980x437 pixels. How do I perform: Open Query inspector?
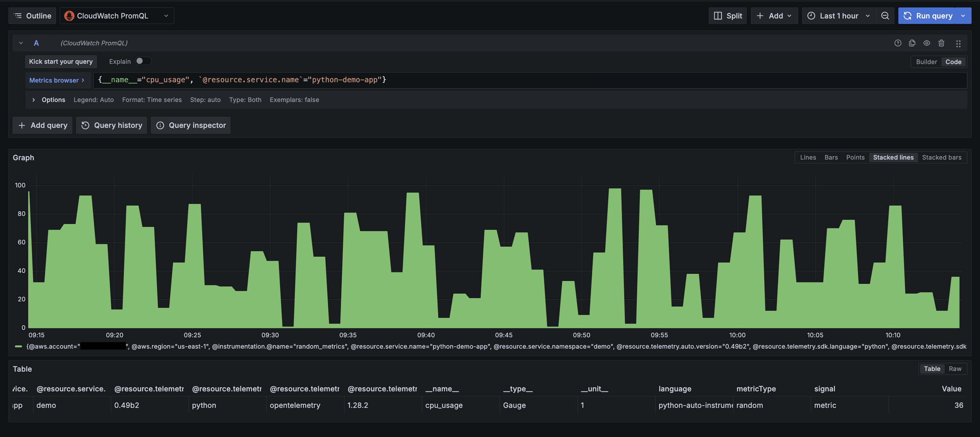(191, 125)
